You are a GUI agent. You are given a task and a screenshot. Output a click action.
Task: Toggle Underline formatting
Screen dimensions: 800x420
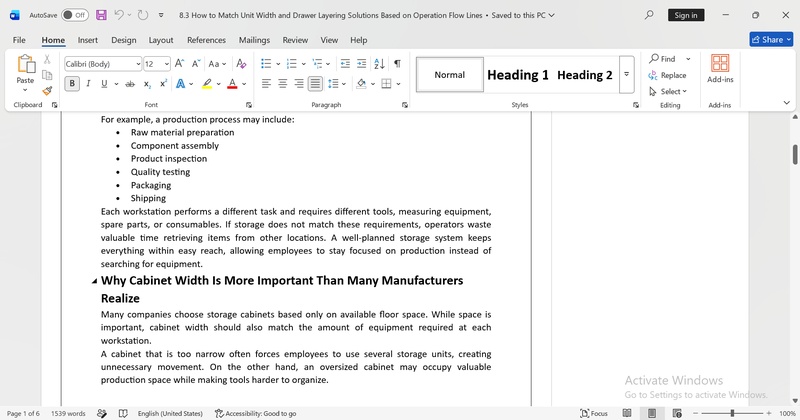(104, 84)
